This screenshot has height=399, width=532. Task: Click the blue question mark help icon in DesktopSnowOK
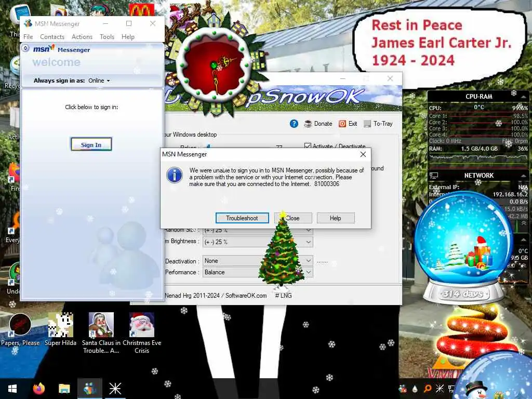click(294, 124)
